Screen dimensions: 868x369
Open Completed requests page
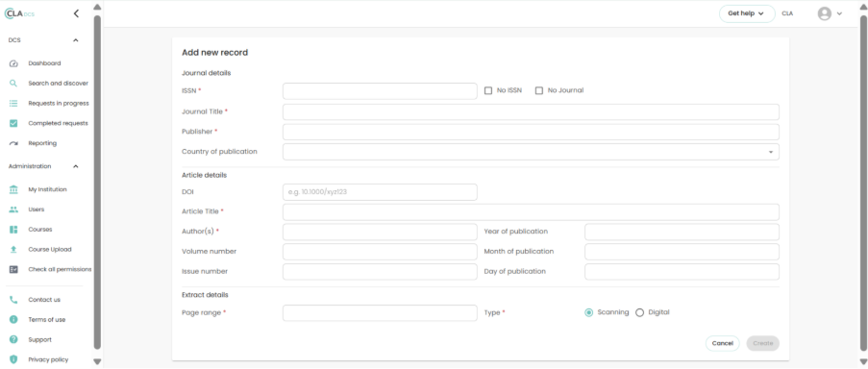tap(58, 123)
